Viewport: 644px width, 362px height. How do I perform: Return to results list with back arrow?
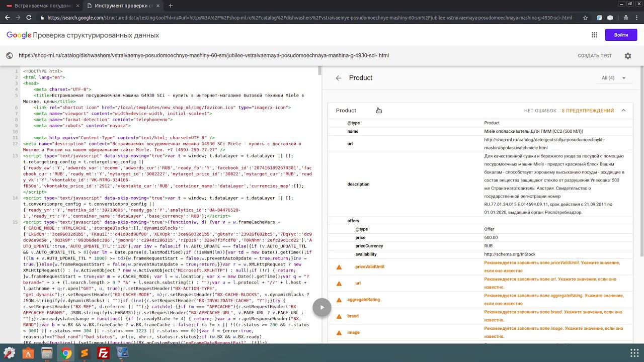[x=339, y=78]
